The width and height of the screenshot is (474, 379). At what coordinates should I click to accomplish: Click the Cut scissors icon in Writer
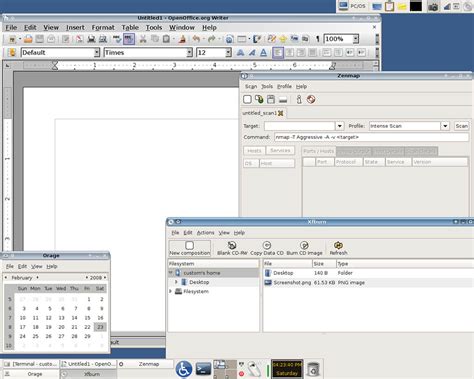(143, 39)
